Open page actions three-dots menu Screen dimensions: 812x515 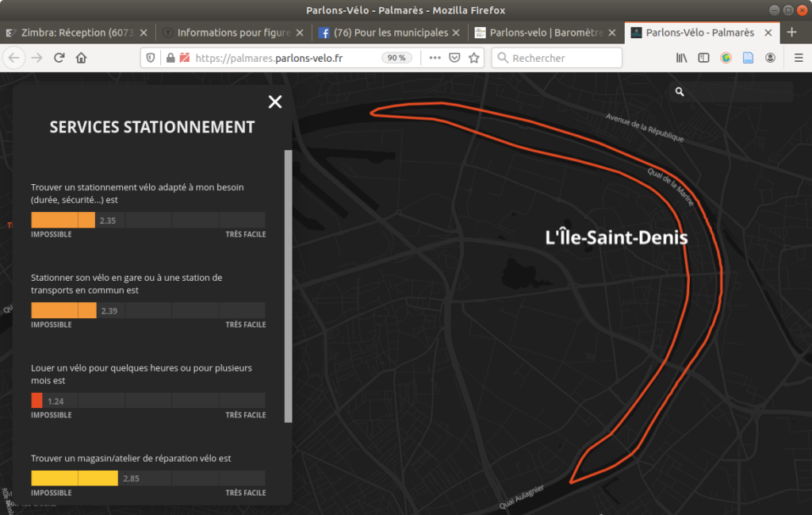(x=435, y=57)
